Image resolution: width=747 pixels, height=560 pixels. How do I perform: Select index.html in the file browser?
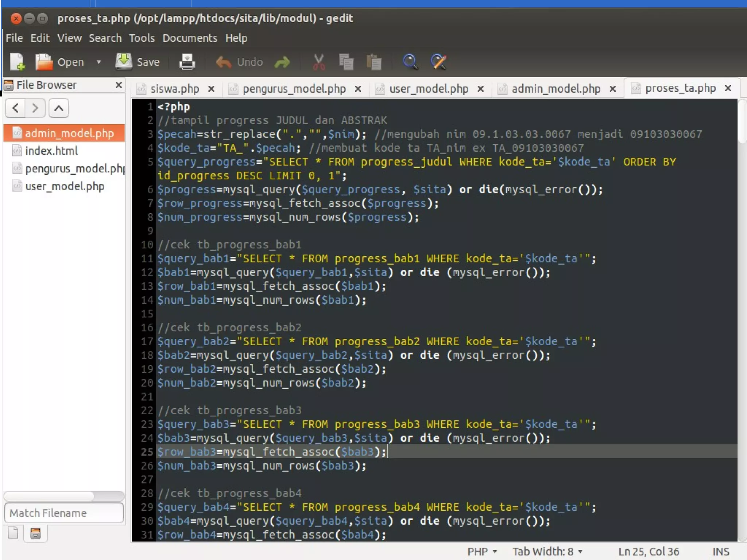tap(51, 151)
